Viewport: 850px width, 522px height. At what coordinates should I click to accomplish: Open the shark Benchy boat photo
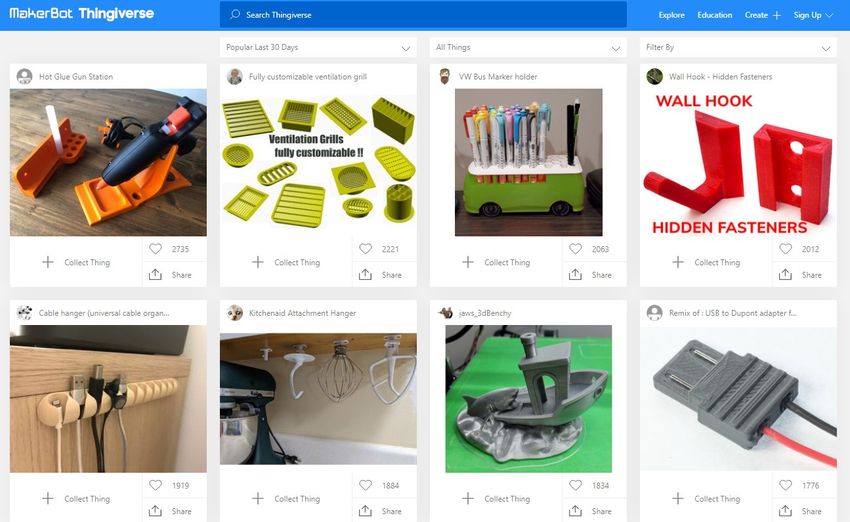pos(528,398)
